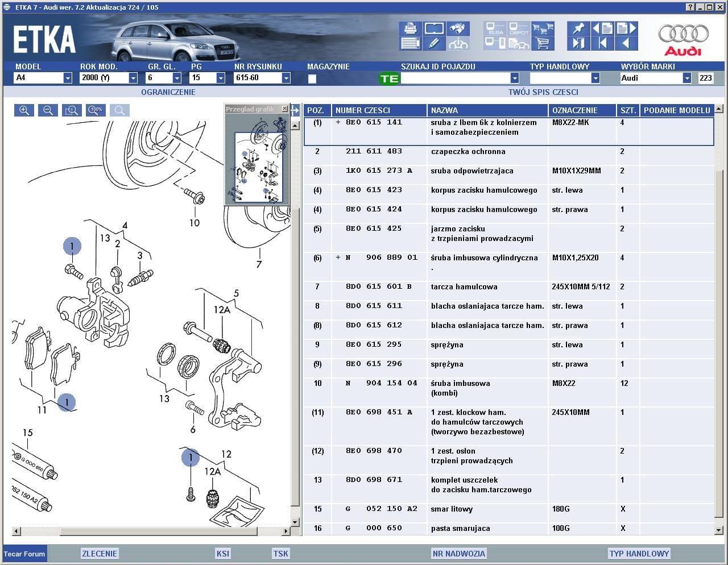Zoom in on the parts diagram
The width and height of the screenshot is (728, 565).
pos(24,110)
